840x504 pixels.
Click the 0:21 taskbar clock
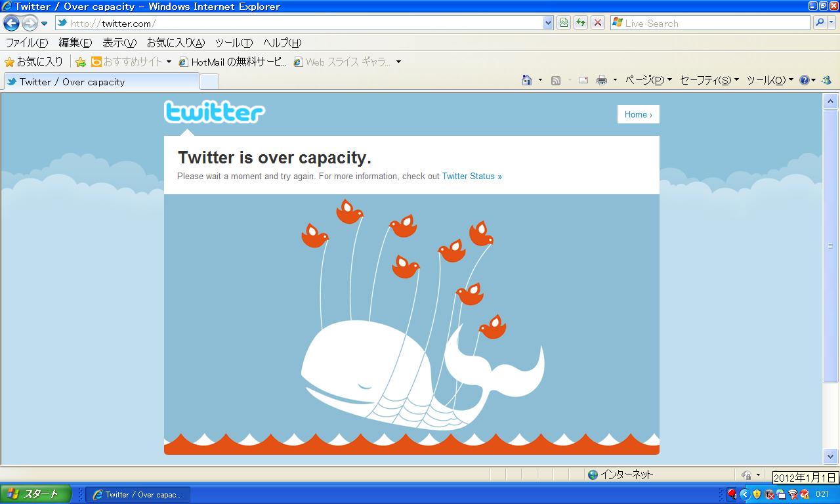(822, 494)
